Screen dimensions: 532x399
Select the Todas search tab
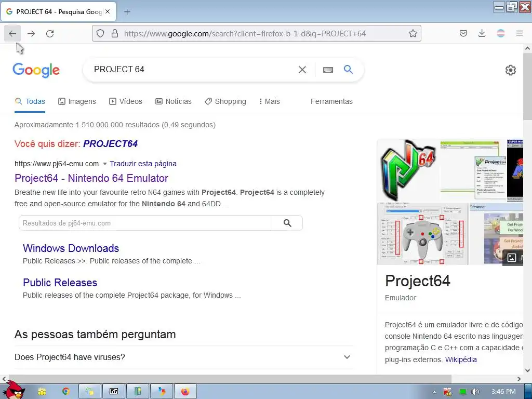coord(30,101)
